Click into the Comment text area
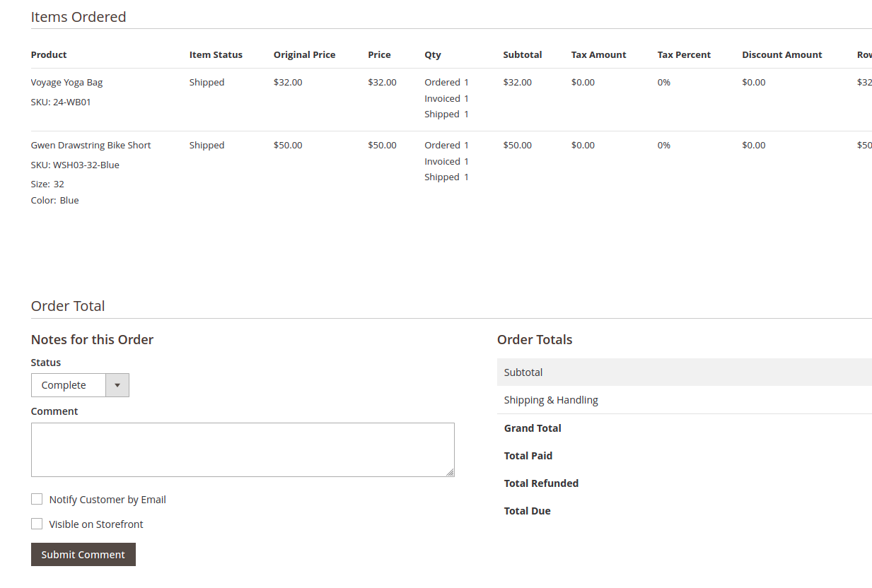This screenshot has height=588, width=872. tap(243, 449)
